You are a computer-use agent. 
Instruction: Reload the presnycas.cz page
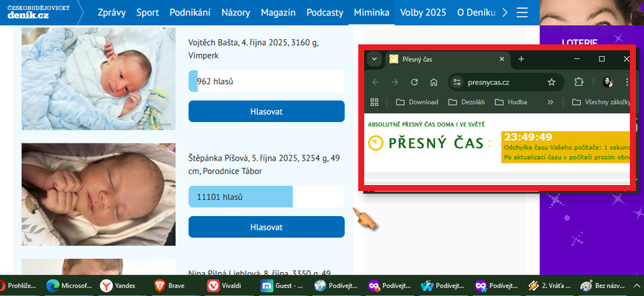pos(415,82)
